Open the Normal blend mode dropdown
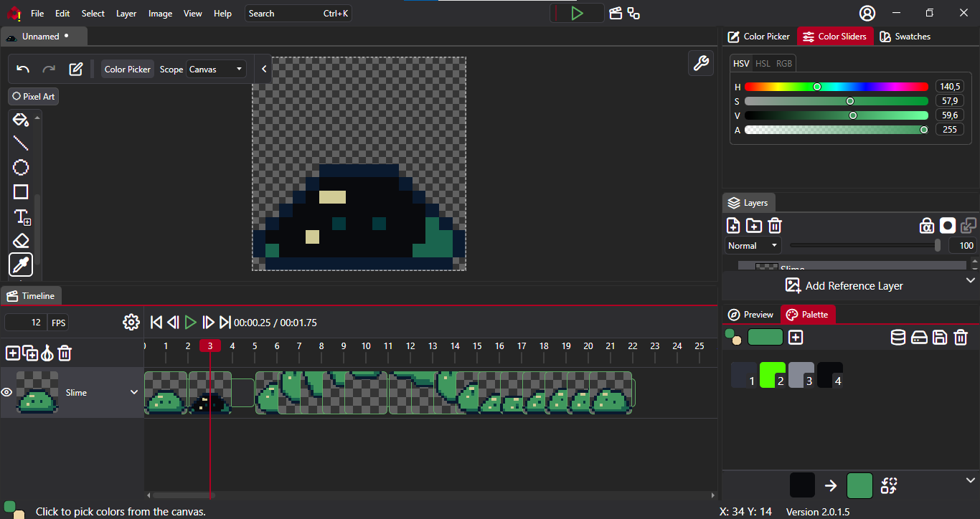Image resolution: width=980 pixels, height=519 pixels. [753, 246]
